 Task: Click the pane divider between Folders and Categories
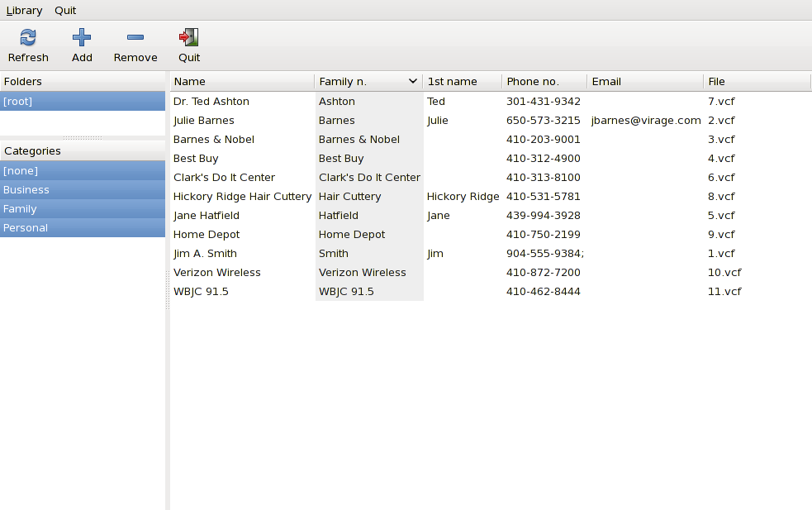pyautogui.click(x=83, y=138)
